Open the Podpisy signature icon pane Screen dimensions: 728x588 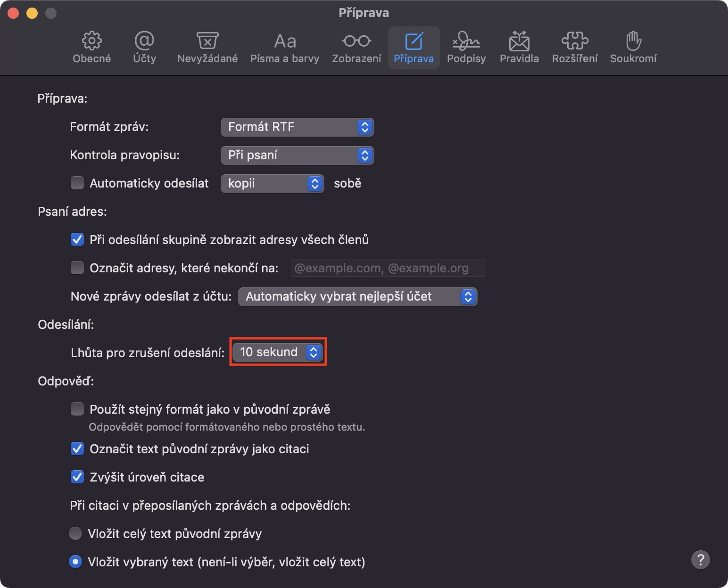466,48
